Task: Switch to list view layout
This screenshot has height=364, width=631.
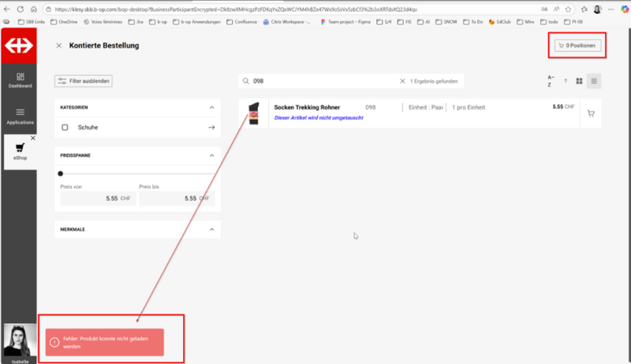Action: pyautogui.click(x=594, y=80)
